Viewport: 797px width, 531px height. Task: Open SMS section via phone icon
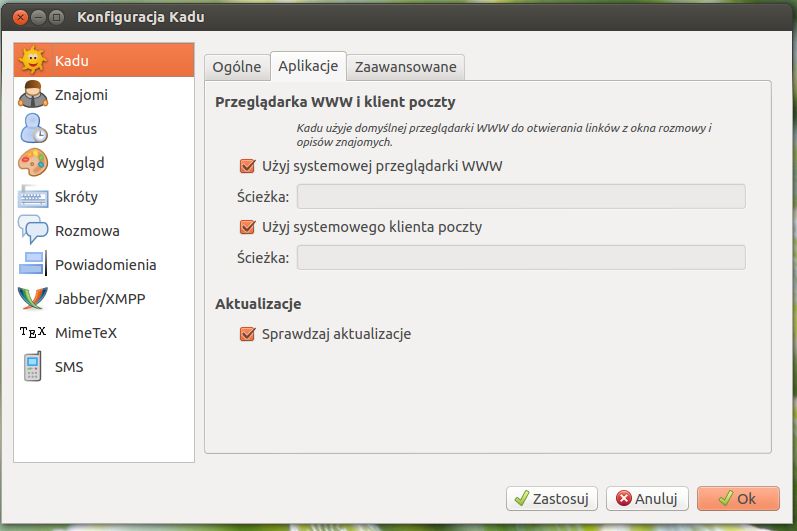pos(33,366)
